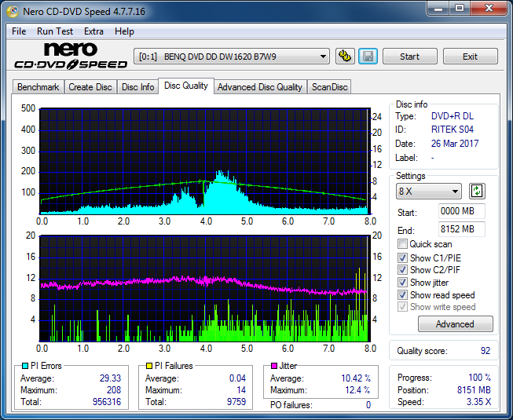The height and width of the screenshot is (420, 513).
Task: Switch to the Benchmark tab
Action: (38, 87)
